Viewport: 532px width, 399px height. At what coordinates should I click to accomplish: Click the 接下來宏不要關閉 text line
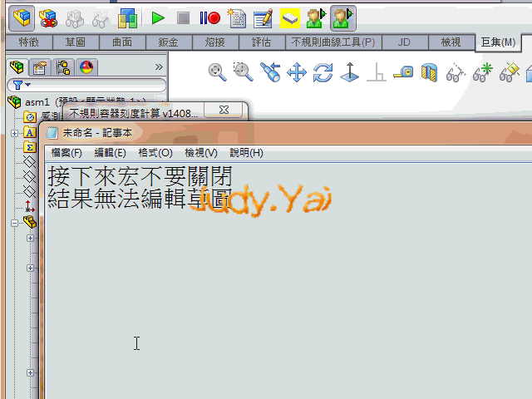(x=140, y=175)
